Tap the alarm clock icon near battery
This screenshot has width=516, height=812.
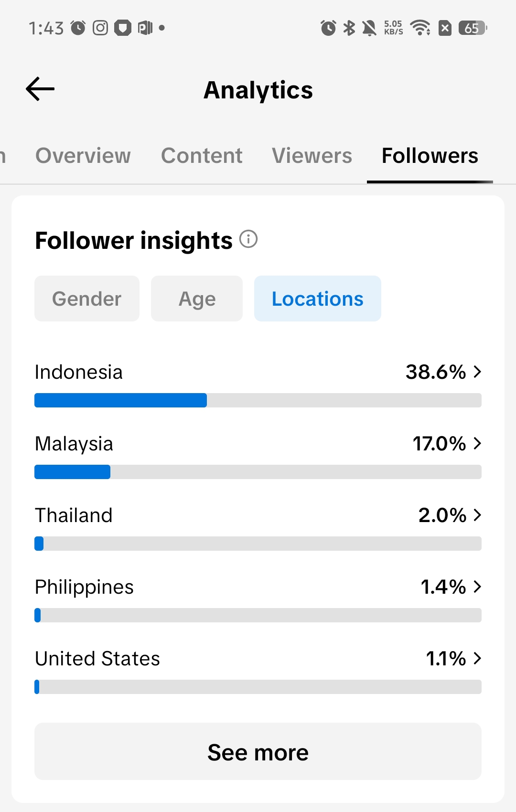coord(328,28)
